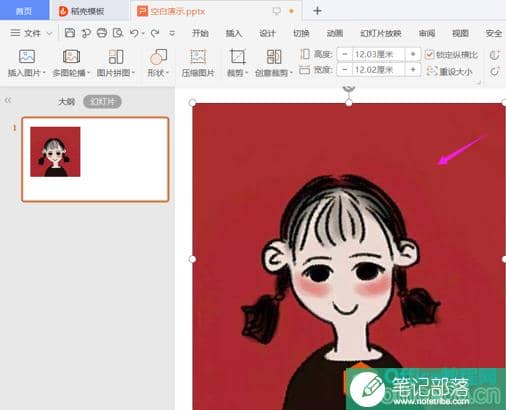Click the Shapes icon (形状)

[x=158, y=56]
